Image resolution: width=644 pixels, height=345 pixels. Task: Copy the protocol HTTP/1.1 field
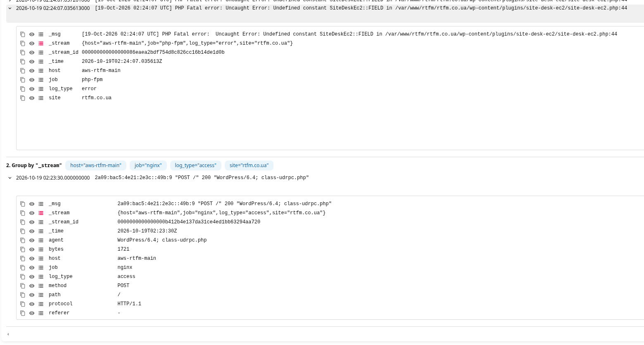23,304
